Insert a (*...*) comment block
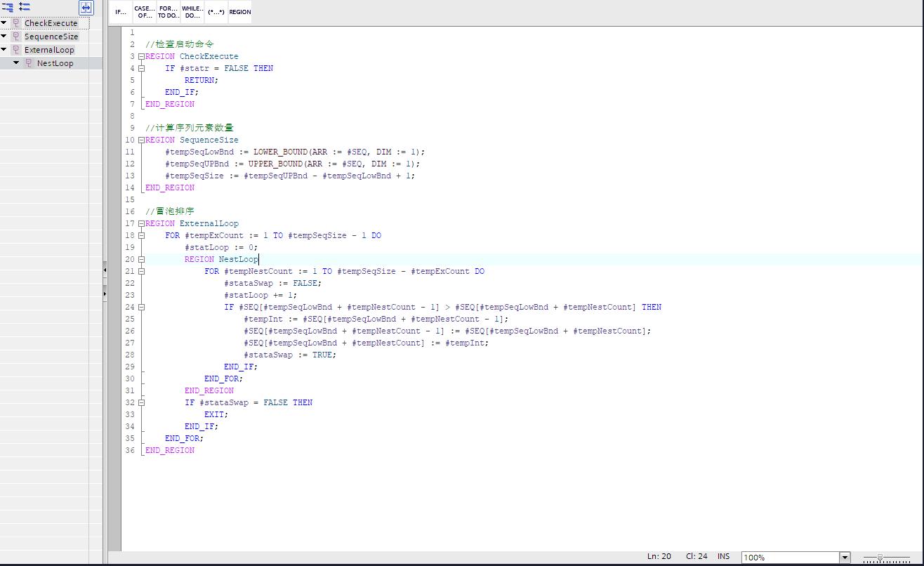The width and height of the screenshot is (924, 566). [216, 12]
